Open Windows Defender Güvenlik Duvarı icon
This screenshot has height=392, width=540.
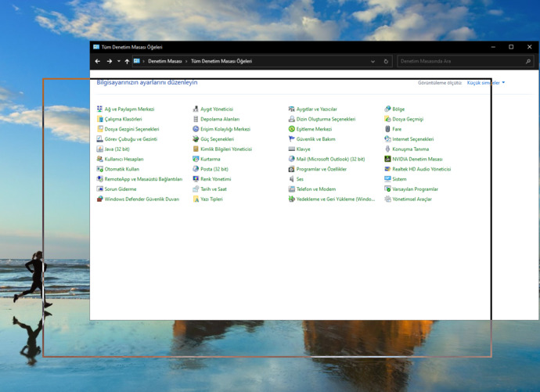point(100,199)
